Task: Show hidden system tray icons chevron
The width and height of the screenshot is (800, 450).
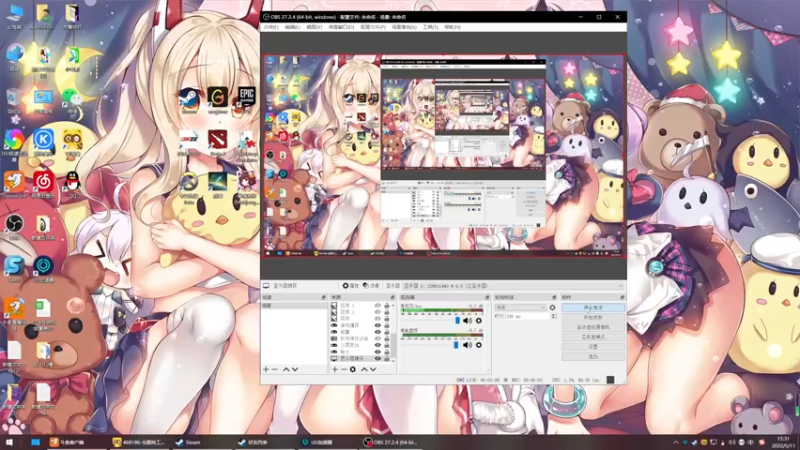Action: [676, 442]
